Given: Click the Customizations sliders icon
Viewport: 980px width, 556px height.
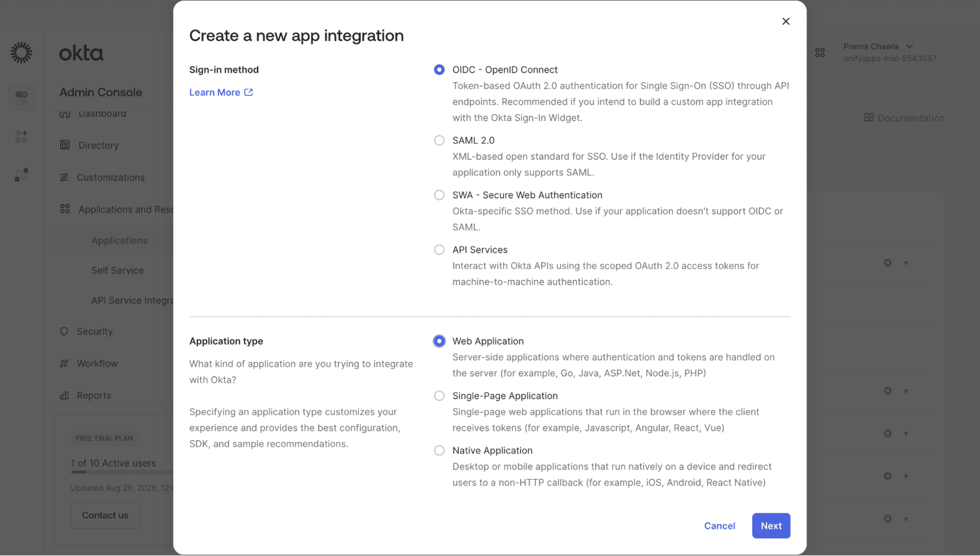Looking at the screenshot, I should pyautogui.click(x=64, y=178).
